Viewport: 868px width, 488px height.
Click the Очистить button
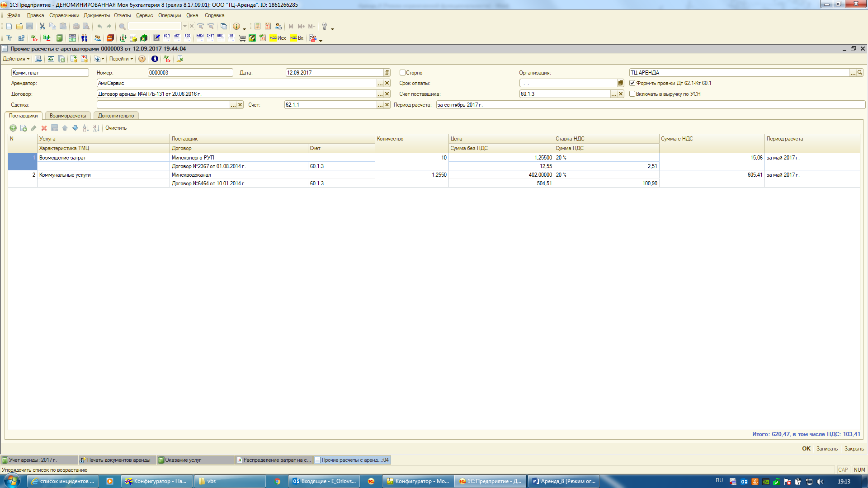click(x=116, y=128)
